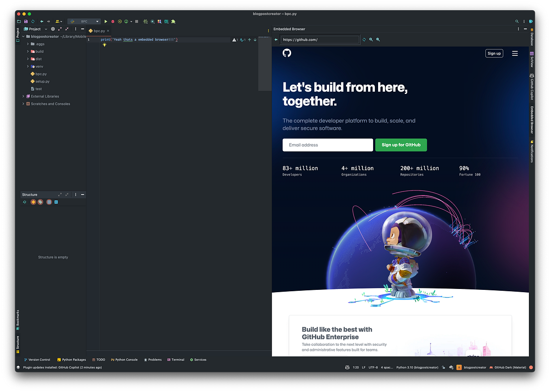Zoom in using the browser magnifier icon
The height and width of the screenshot is (392, 550).
pyautogui.click(x=370, y=39)
